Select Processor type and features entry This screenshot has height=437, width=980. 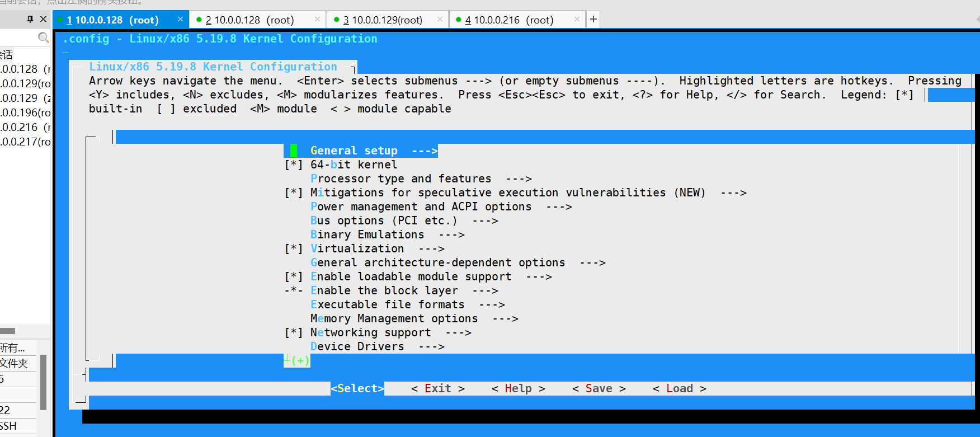pyautogui.click(x=401, y=178)
